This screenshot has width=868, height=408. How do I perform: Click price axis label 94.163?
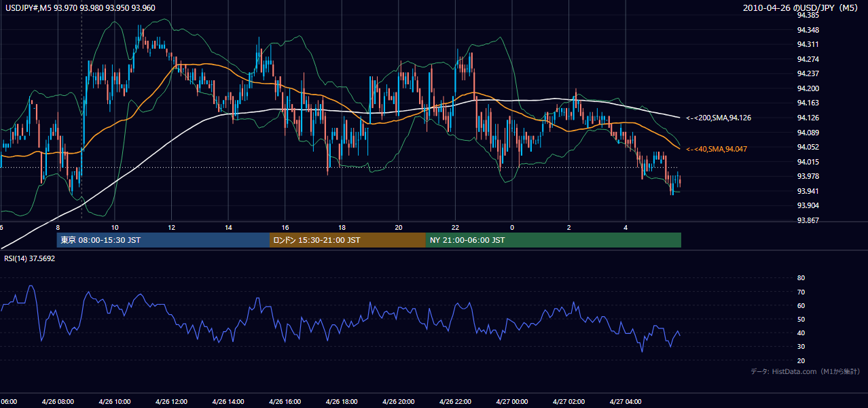pyautogui.click(x=808, y=103)
